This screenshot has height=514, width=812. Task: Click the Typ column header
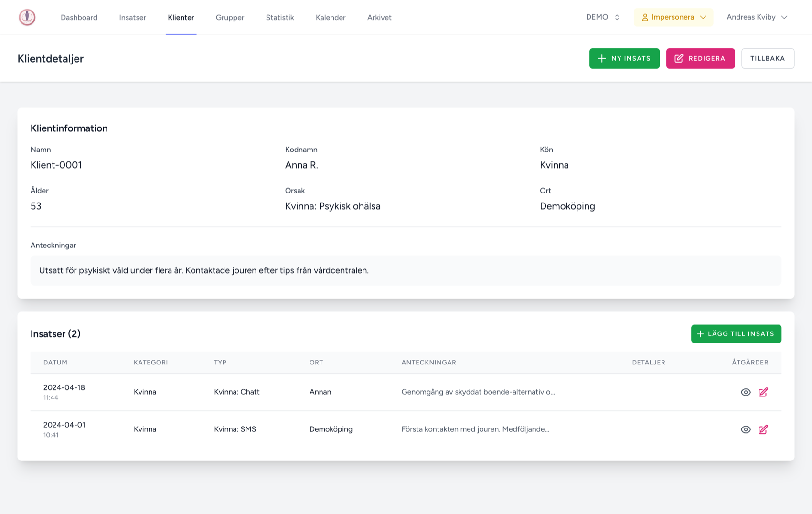(220, 363)
